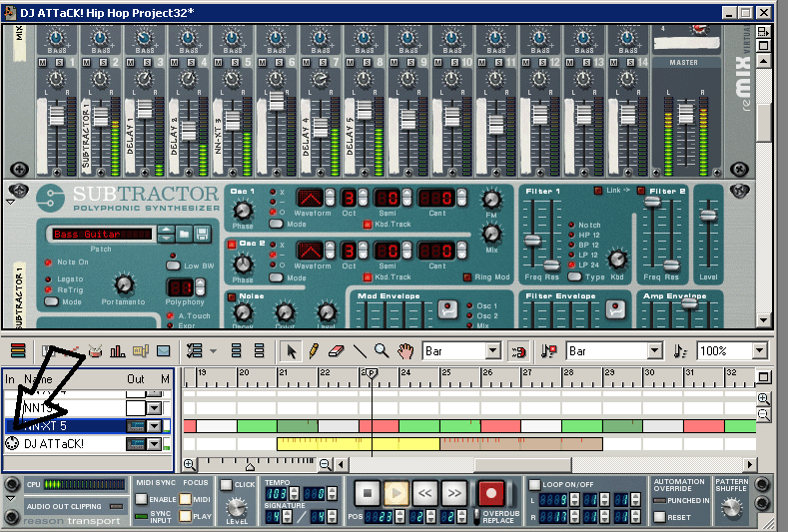Viewport: 788px width, 532px height.
Task: Enable the metronome Click
Action: (x=226, y=485)
